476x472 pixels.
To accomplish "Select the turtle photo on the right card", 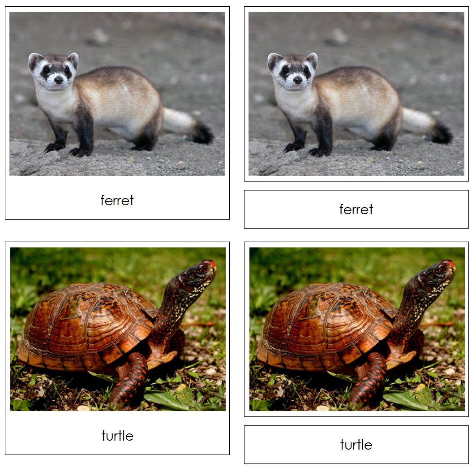I will (x=357, y=329).
